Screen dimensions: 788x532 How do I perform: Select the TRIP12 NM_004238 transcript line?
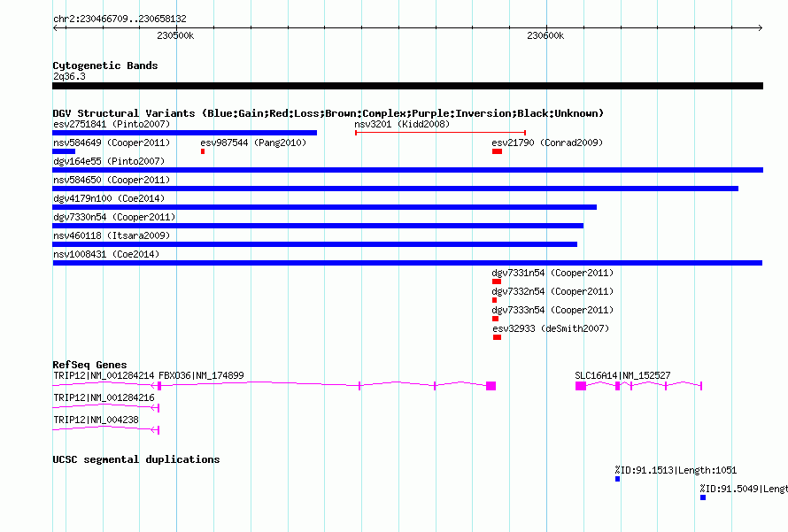[105, 429]
